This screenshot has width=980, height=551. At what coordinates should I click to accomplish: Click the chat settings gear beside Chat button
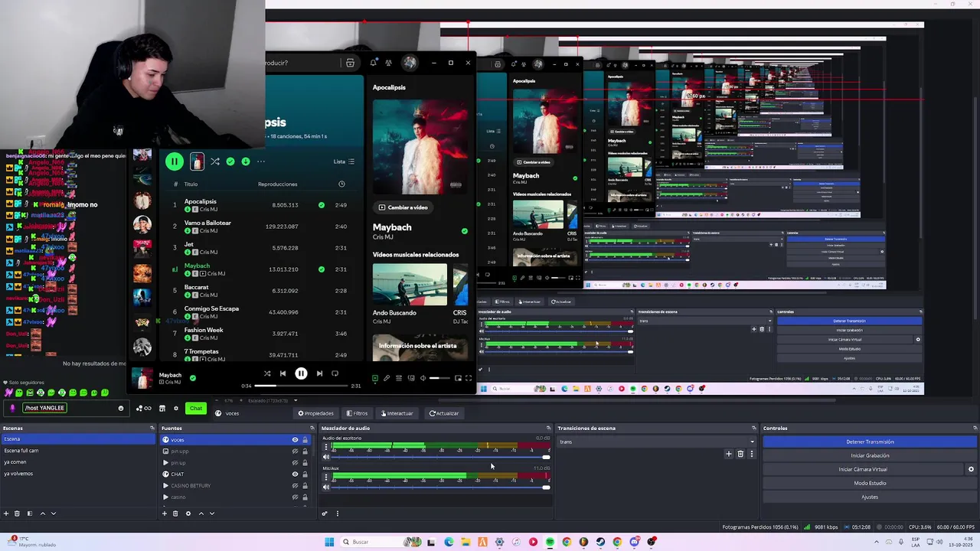coord(175,408)
